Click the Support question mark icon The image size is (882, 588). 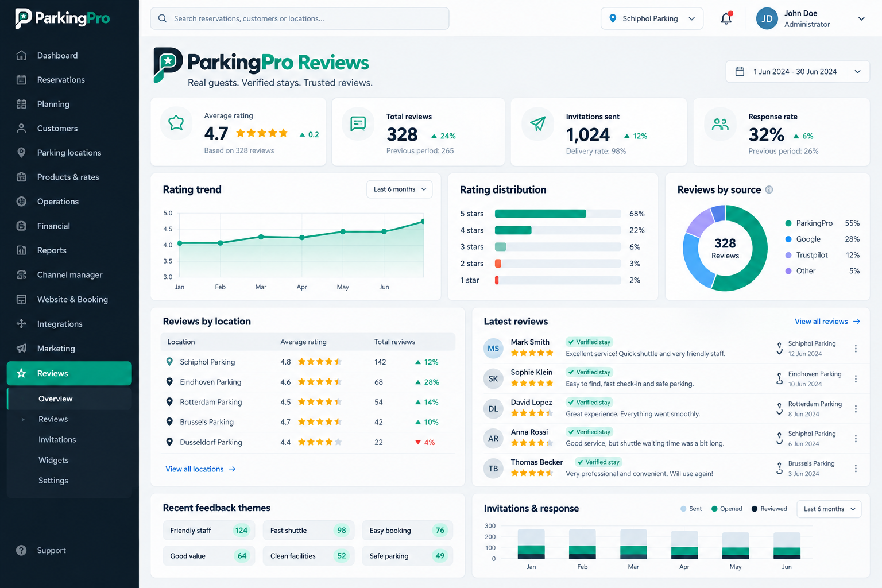click(x=21, y=550)
